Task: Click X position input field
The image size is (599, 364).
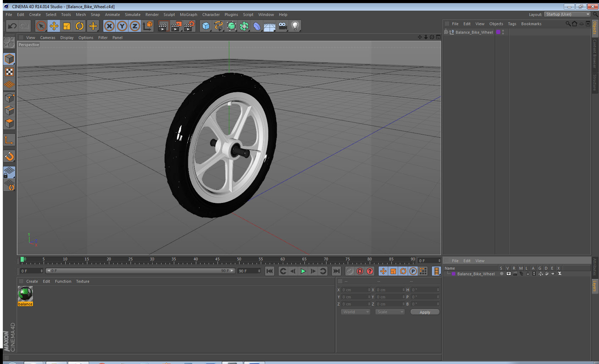Action: pos(356,290)
